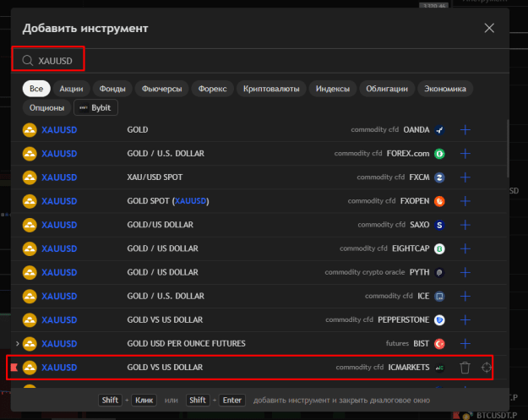Click the results list scrollbar

508,149
